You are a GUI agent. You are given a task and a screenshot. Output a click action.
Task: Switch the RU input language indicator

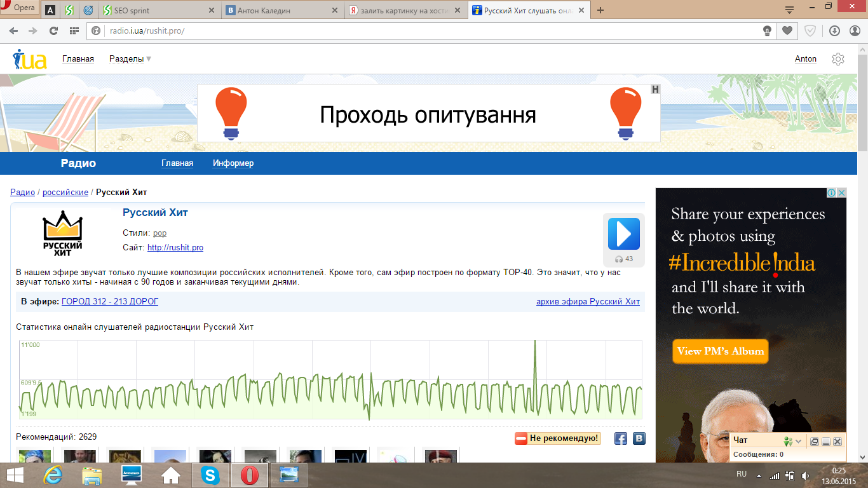coord(742,474)
